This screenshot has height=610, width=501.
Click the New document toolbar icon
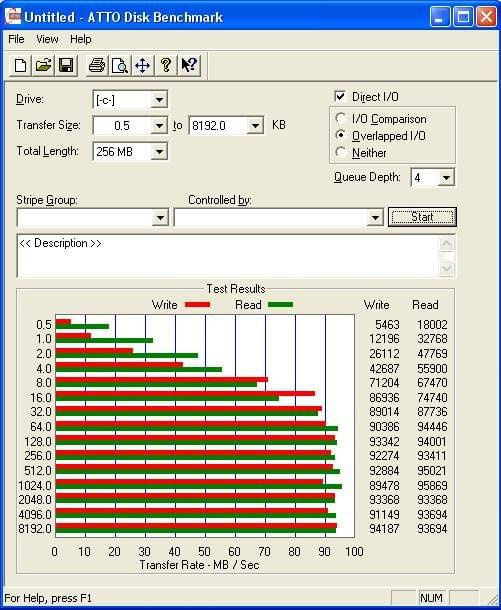click(20, 65)
